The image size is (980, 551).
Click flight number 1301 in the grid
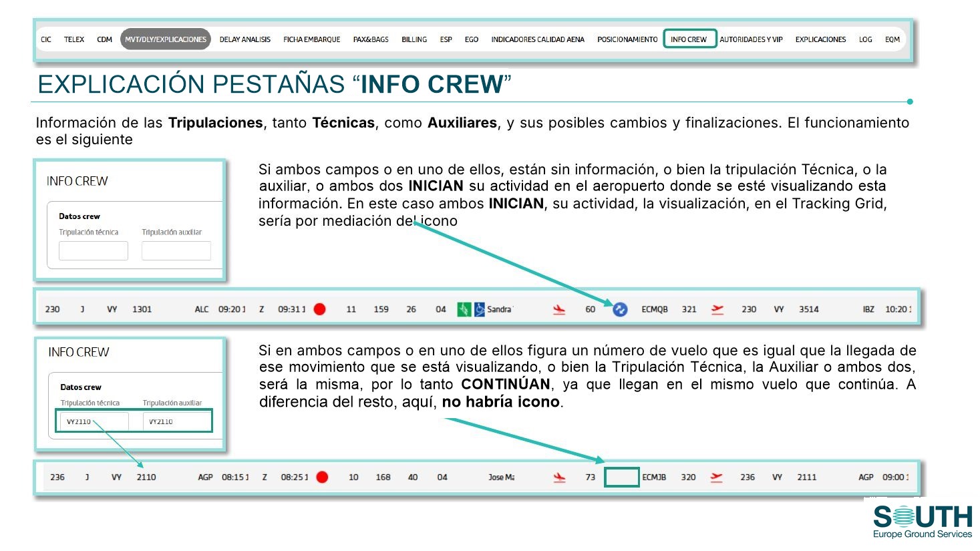pos(142,309)
